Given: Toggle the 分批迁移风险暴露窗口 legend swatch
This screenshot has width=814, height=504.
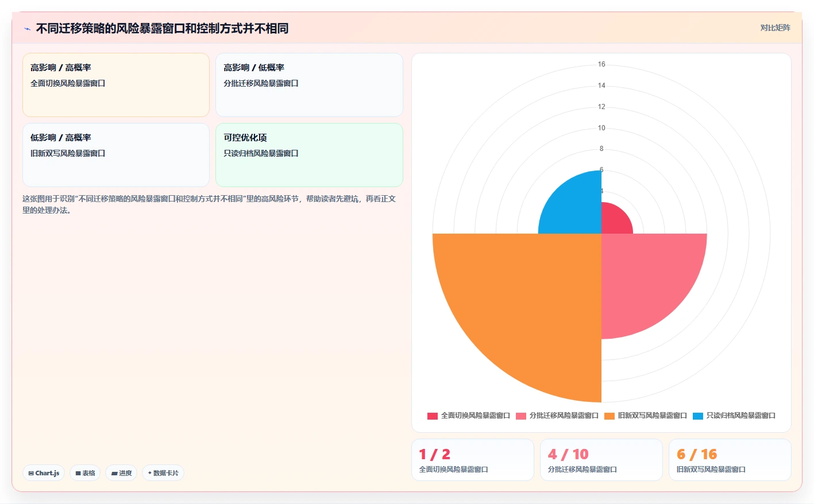Looking at the screenshot, I should pos(521,416).
